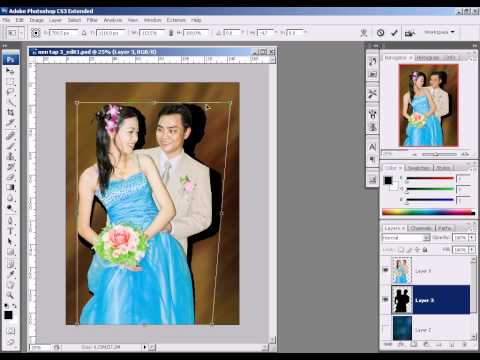
Task: Click the foreground color swatch in toolbox
Action: [x=8, y=315]
